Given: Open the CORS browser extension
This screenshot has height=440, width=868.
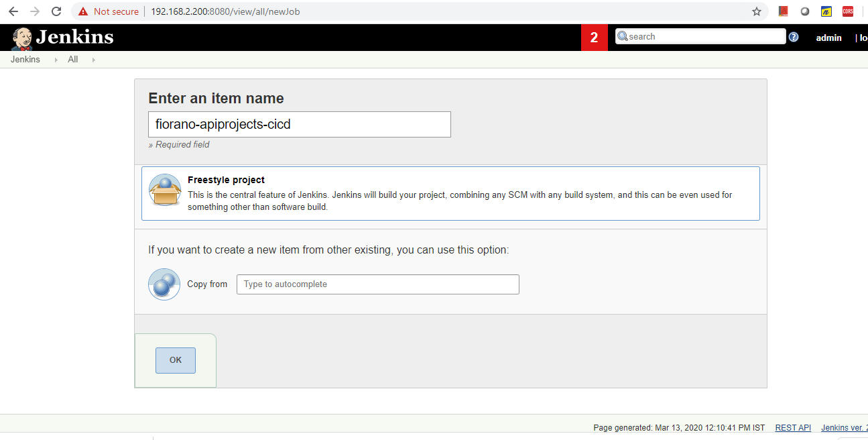Looking at the screenshot, I should (848, 11).
